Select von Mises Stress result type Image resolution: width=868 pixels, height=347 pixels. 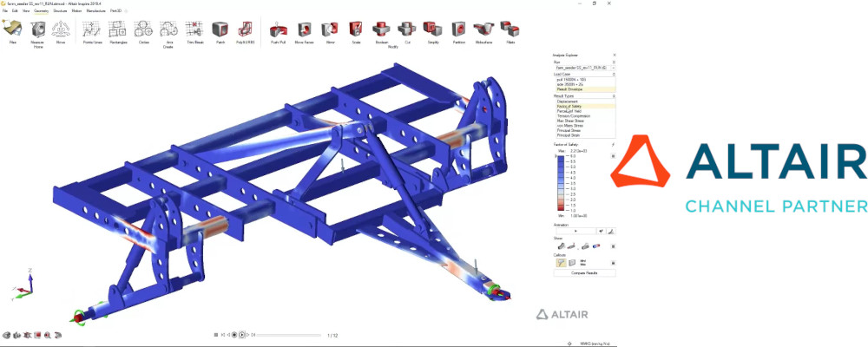coord(584,126)
